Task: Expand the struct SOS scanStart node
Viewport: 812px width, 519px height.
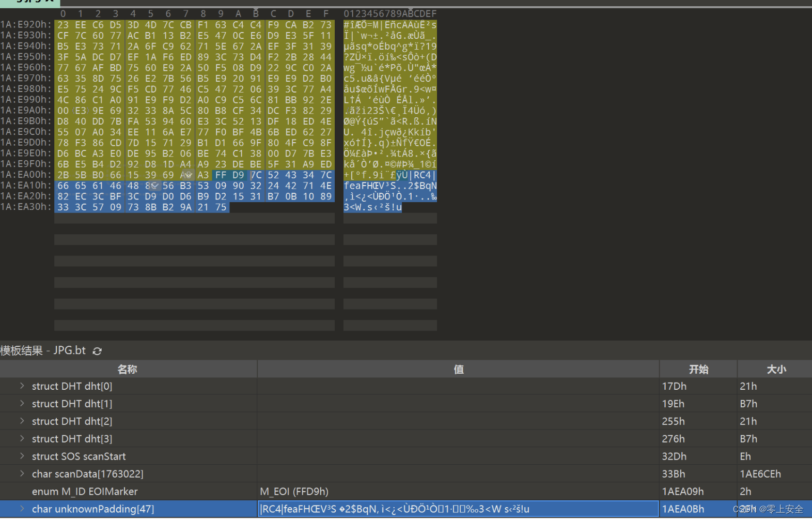Action: tap(22, 456)
